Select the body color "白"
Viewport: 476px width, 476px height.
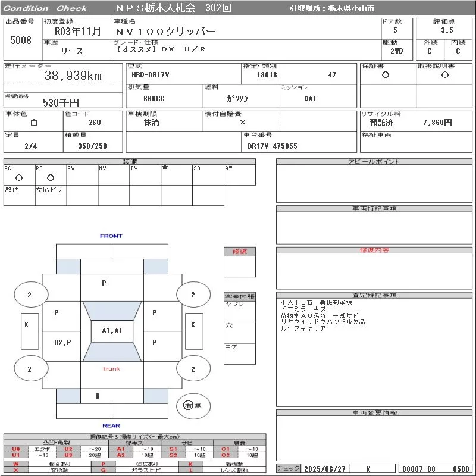coord(34,123)
